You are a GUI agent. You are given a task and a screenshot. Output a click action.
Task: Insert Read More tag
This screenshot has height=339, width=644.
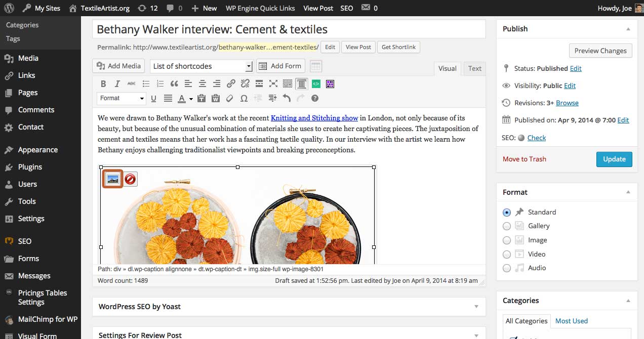259,84
